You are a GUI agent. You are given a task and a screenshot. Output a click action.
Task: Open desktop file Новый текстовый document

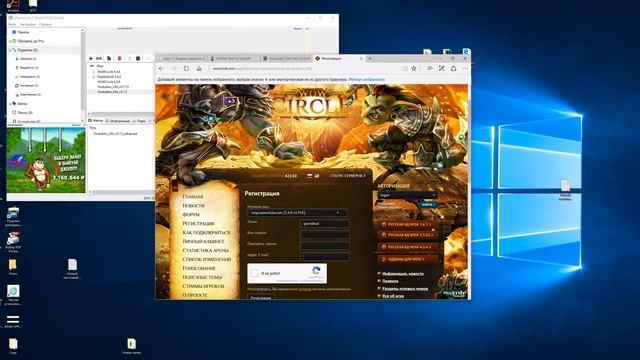[x=73, y=269]
